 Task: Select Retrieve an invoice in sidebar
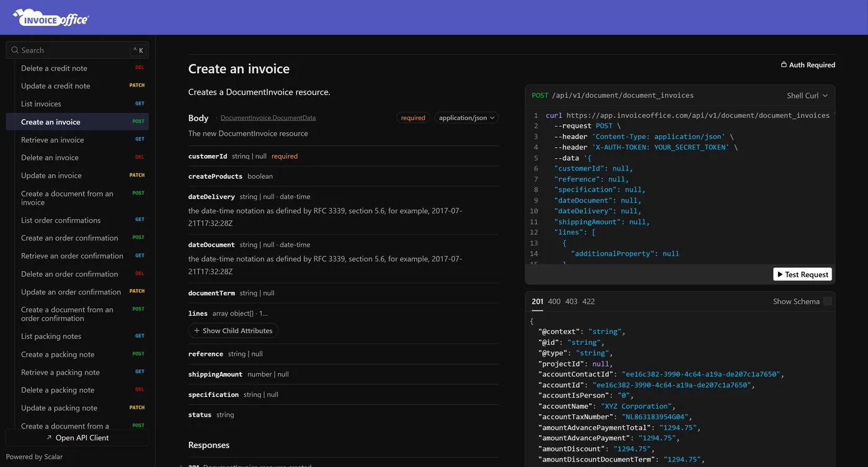coord(77,140)
